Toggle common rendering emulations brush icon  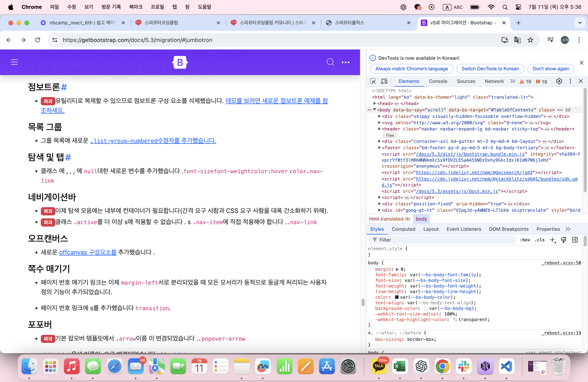564,240
